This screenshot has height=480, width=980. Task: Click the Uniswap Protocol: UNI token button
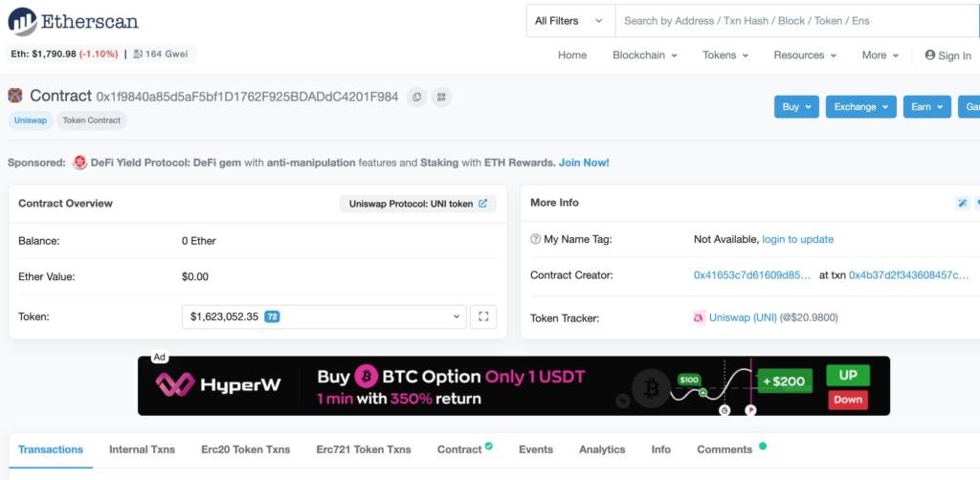(x=418, y=204)
